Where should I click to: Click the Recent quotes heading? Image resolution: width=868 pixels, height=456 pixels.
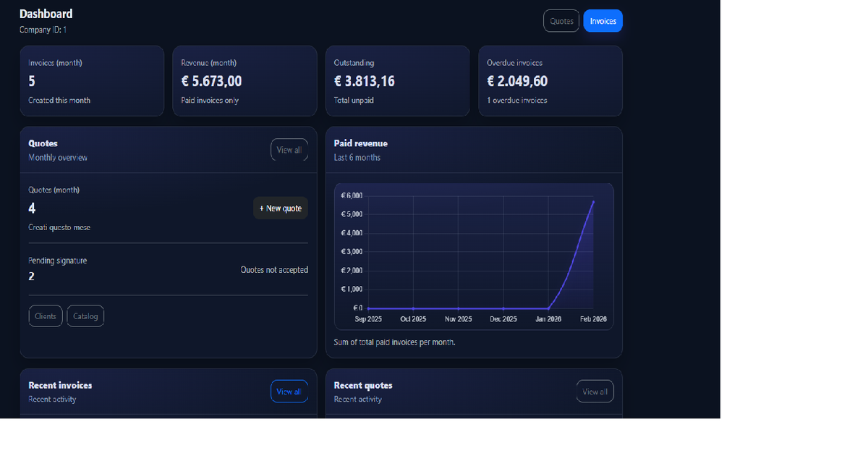click(363, 385)
